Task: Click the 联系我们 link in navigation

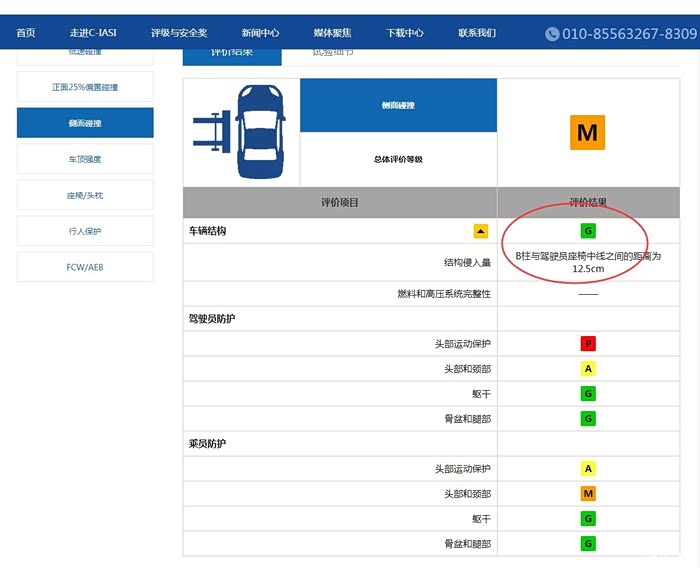Action: pyautogui.click(x=477, y=33)
